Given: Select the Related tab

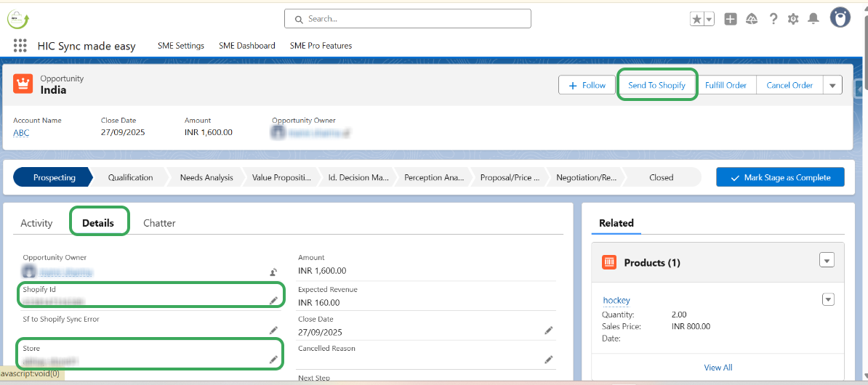Looking at the screenshot, I should (x=616, y=223).
